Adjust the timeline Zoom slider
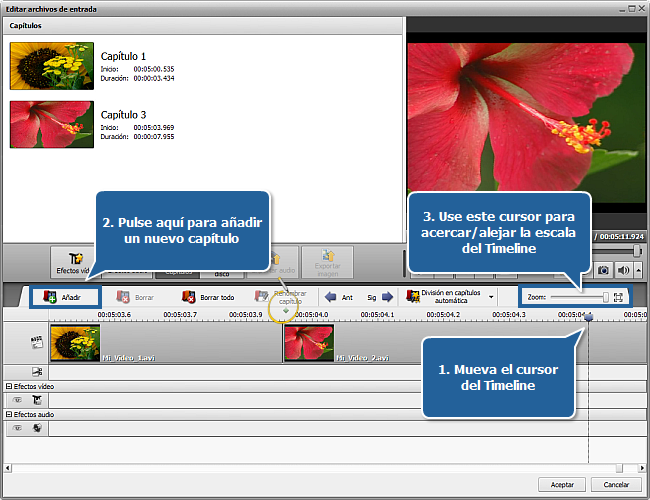Image resolution: width=650 pixels, height=500 pixels. 604,297
